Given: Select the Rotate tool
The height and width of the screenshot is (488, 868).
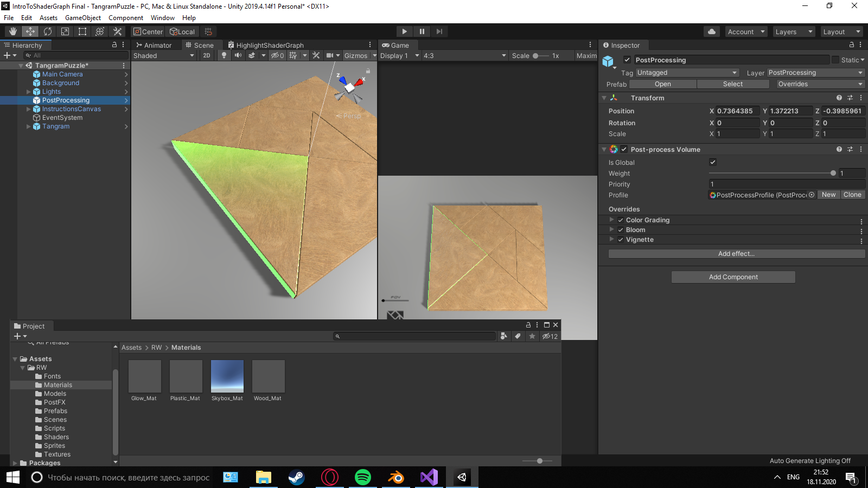Looking at the screenshot, I should point(48,31).
